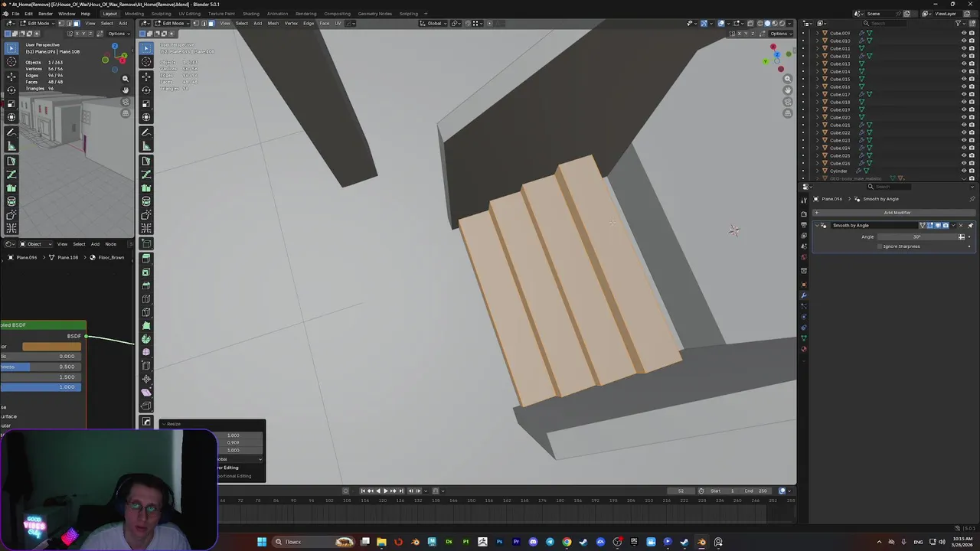The width and height of the screenshot is (980, 551).
Task: Toggle Smooth by Angle viewport display
Action: (938, 226)
